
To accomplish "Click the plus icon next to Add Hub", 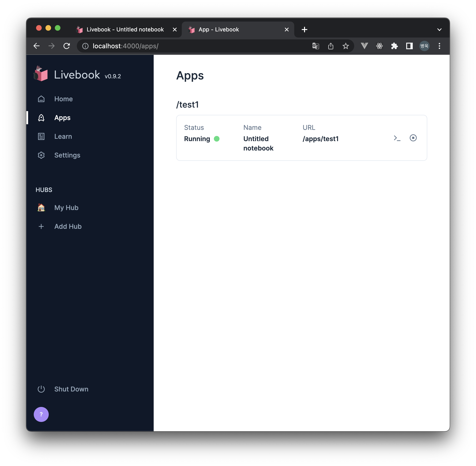I will [x=41, y=226].
